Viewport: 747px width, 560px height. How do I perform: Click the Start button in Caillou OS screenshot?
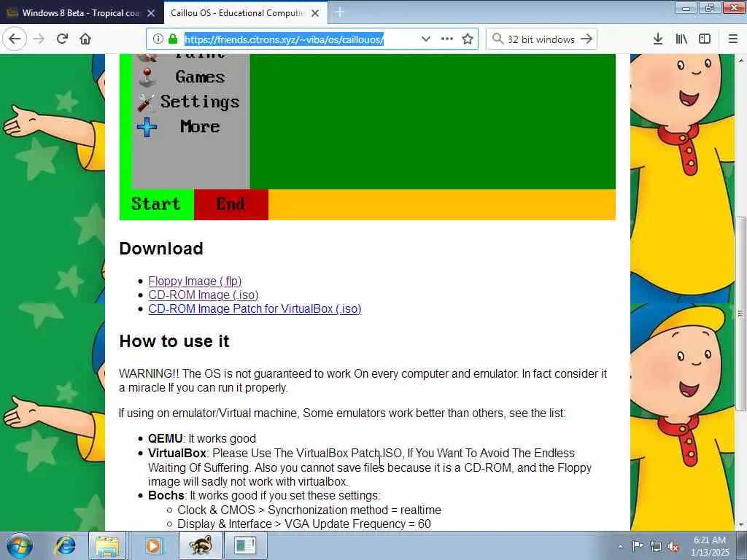pos(156,204)
